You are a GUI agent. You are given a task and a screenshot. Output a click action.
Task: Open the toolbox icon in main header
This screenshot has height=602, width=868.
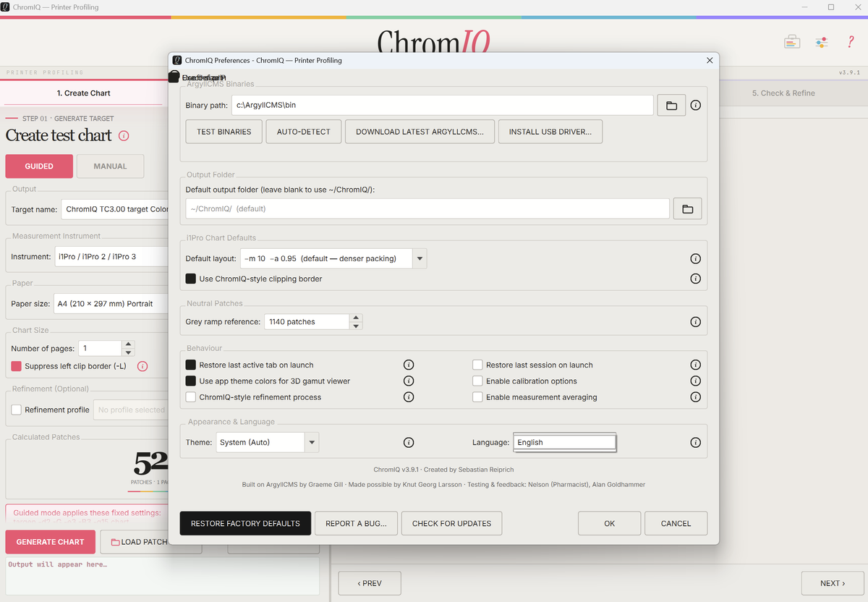pos(792,42)
